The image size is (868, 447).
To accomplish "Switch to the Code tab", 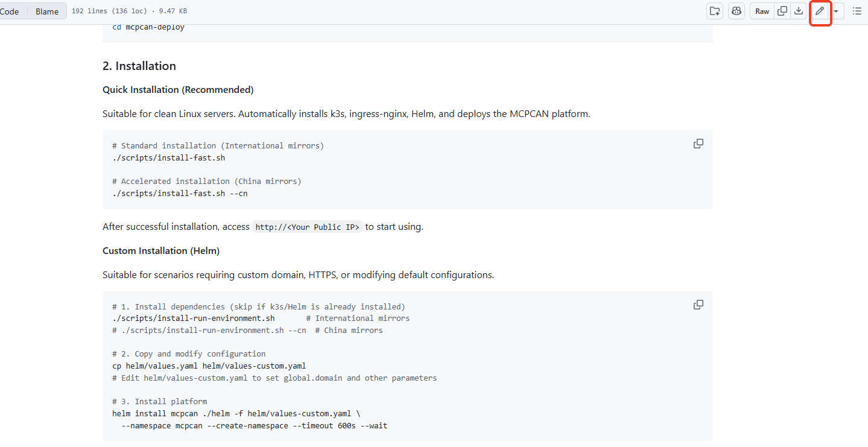I will (x=10, y=11).
